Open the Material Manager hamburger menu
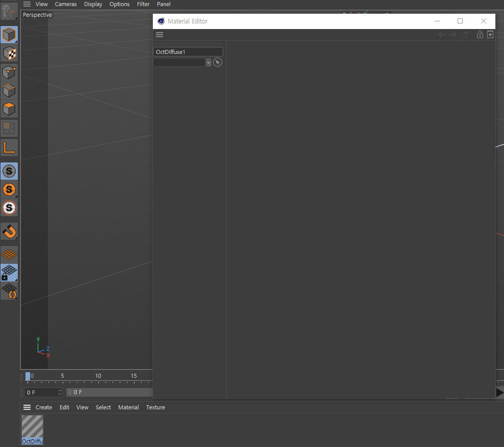The width and height of the screenshot is (504, 447). click(27, 407)
